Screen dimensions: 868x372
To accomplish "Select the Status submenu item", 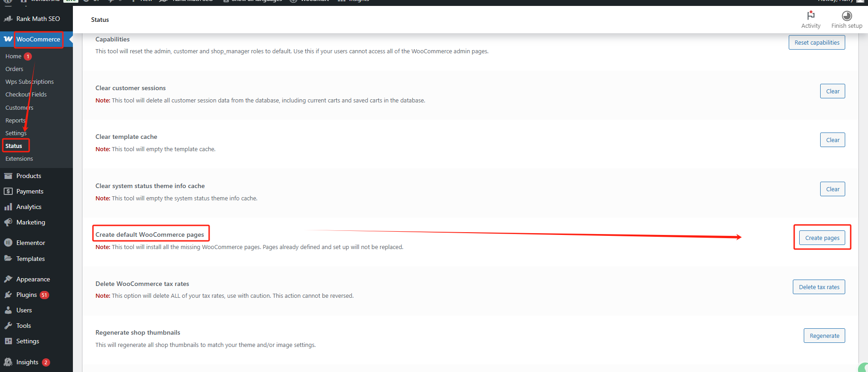I will pyautogui.click(x=14, y=146).
